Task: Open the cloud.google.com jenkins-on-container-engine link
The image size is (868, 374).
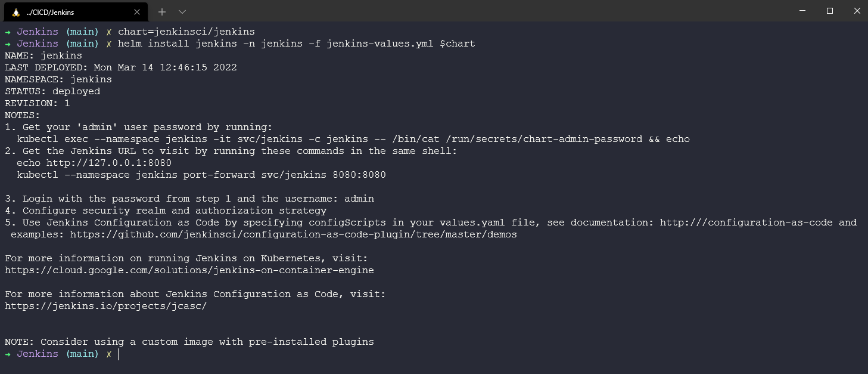Action: 189,270
